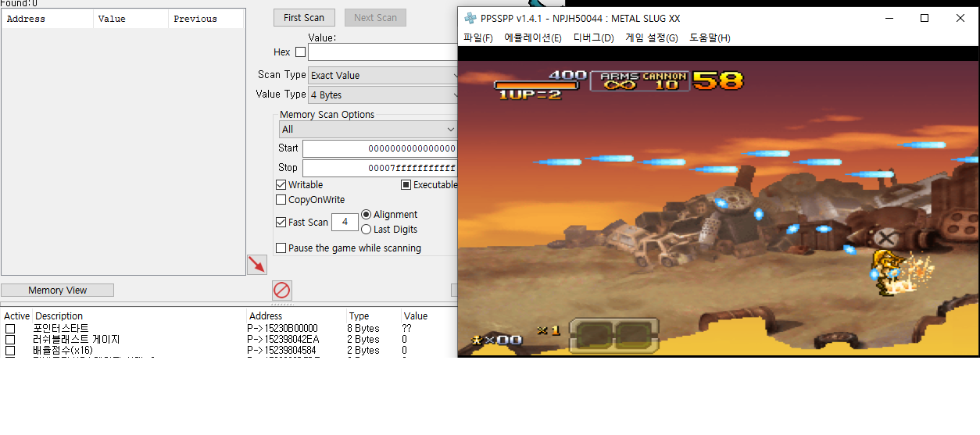This screenshot has height=435, width=980.
Task: Toggle the Writable checkbox
Action: coord(281,185)
